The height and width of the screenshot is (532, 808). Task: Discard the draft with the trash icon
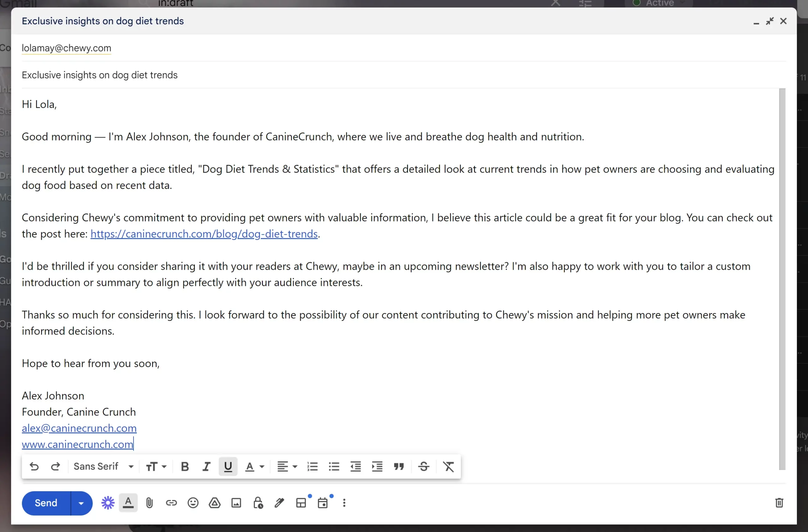(779, 502)
